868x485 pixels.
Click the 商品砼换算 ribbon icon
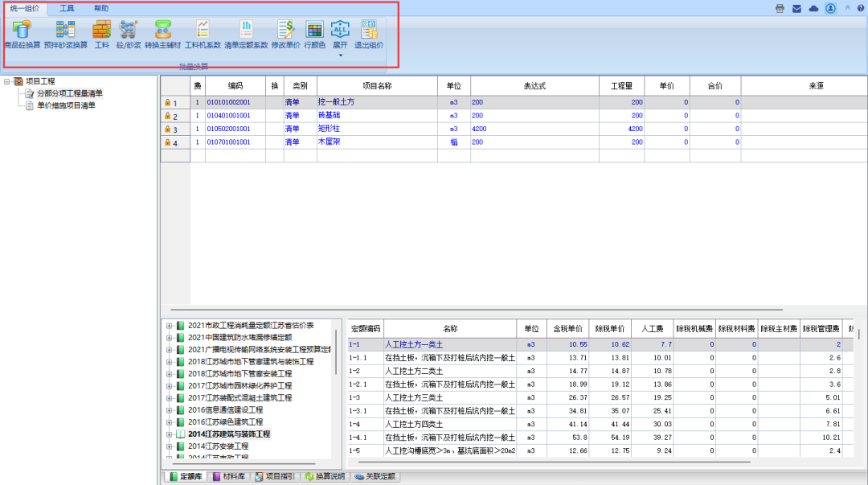22,31
